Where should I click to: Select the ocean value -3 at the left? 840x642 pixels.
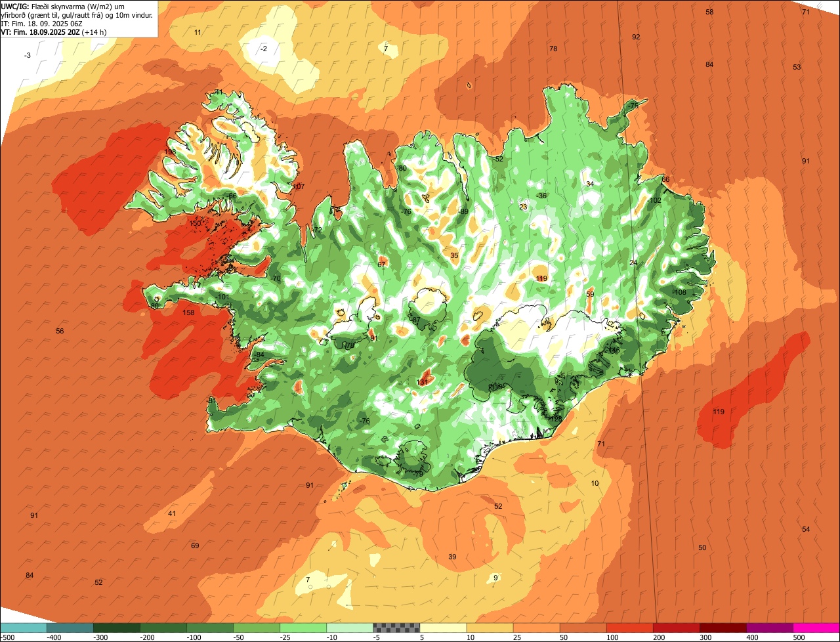pos(27,55)
